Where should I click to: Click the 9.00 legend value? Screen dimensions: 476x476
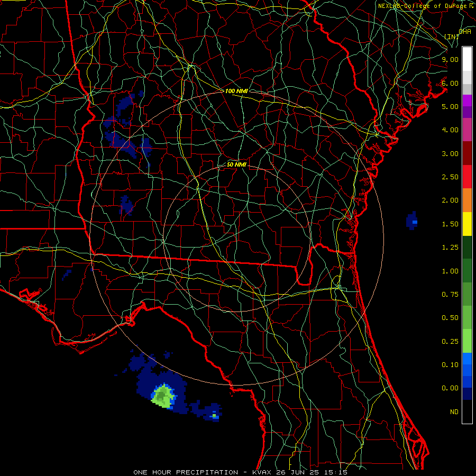pos(450,59)
